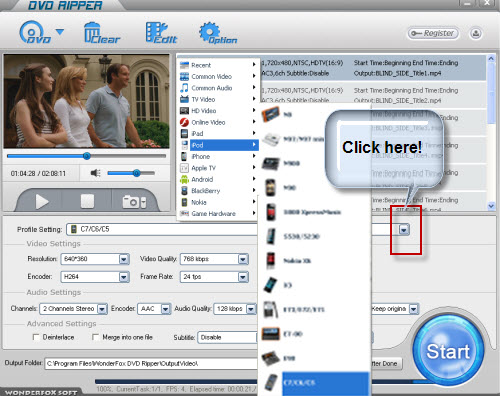Play the video preview
The width and height of the screenshot is (500, 396).
click(42, 202)
